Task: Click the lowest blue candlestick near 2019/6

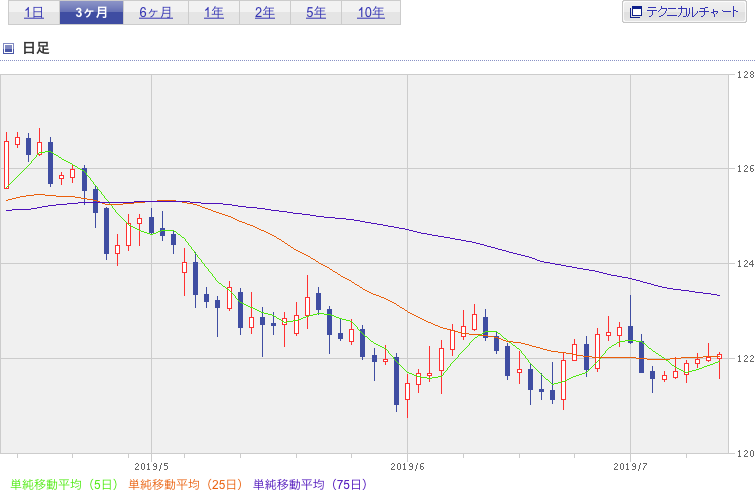Action: (x=396, y=381)
